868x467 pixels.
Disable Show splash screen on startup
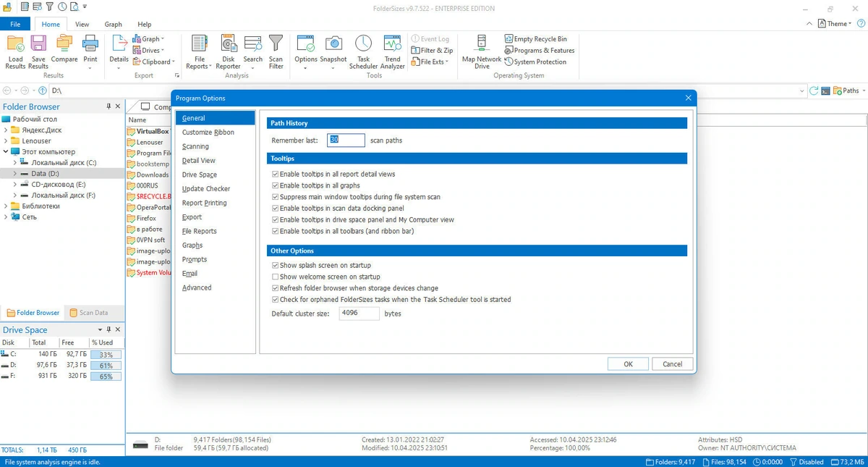tap(276, 266)
